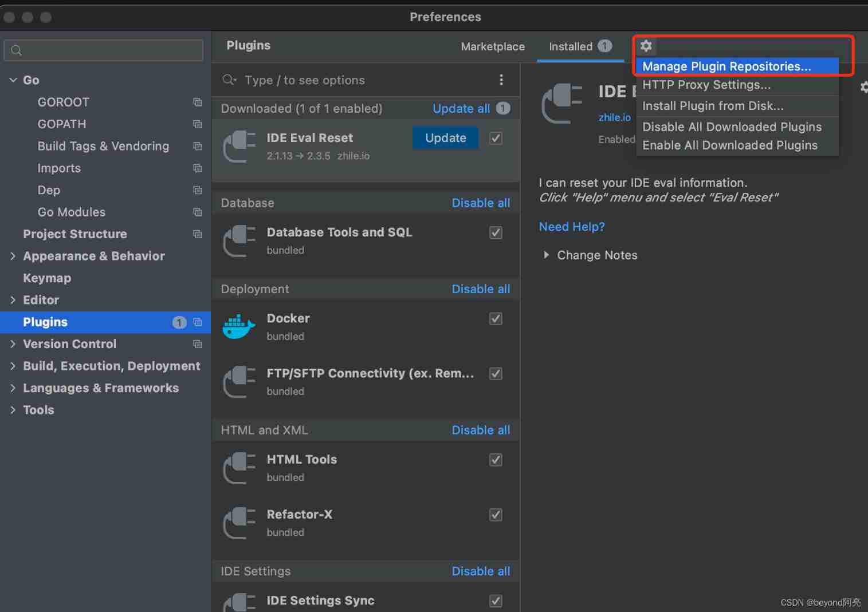The image size is (868, 612).
Task: Click the Docker whale icon
Action: click(239, 327)
